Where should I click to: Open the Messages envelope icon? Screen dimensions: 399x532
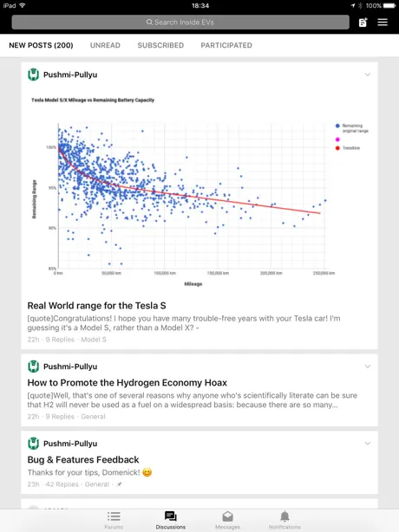click(x=227, y=516)
